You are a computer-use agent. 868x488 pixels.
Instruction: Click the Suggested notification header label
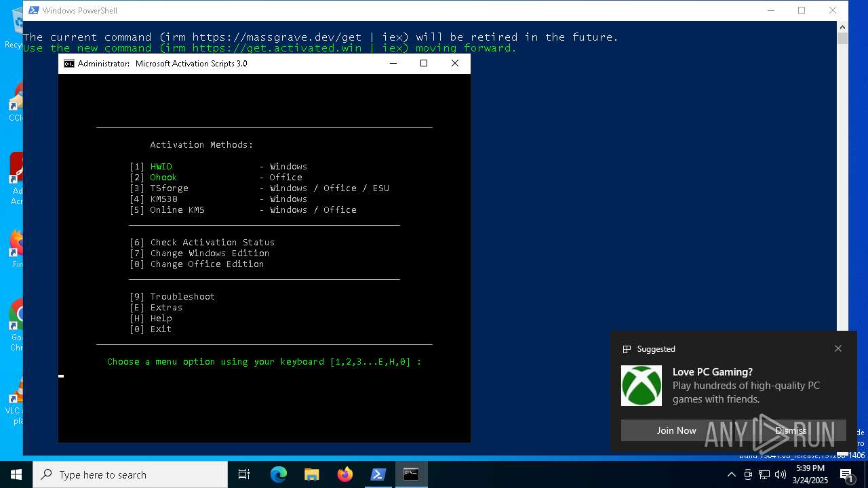pos(656,349)
